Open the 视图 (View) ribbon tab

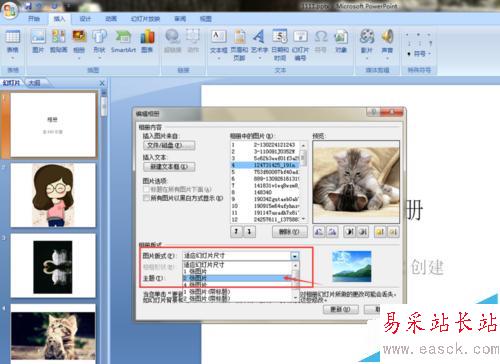pos(206,19)
